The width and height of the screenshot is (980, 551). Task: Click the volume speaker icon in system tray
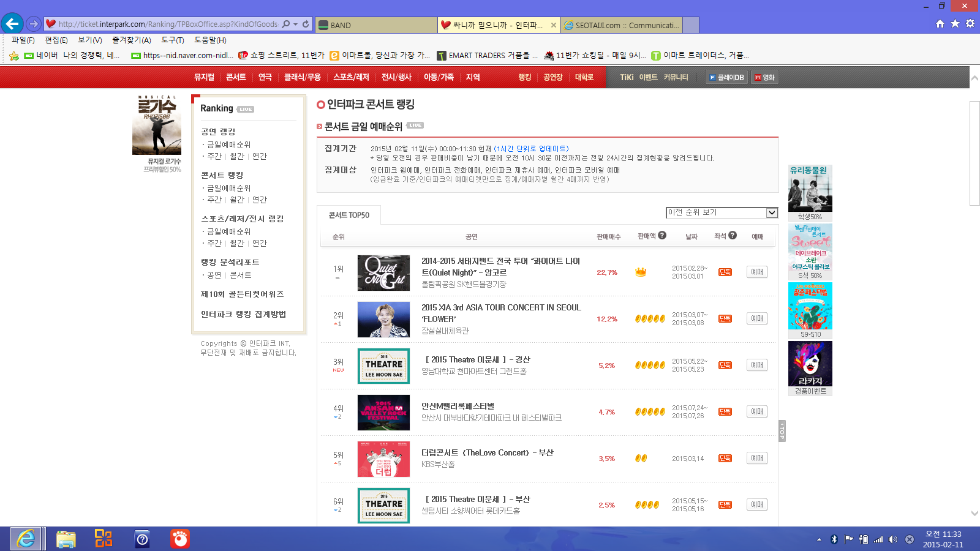892,539
